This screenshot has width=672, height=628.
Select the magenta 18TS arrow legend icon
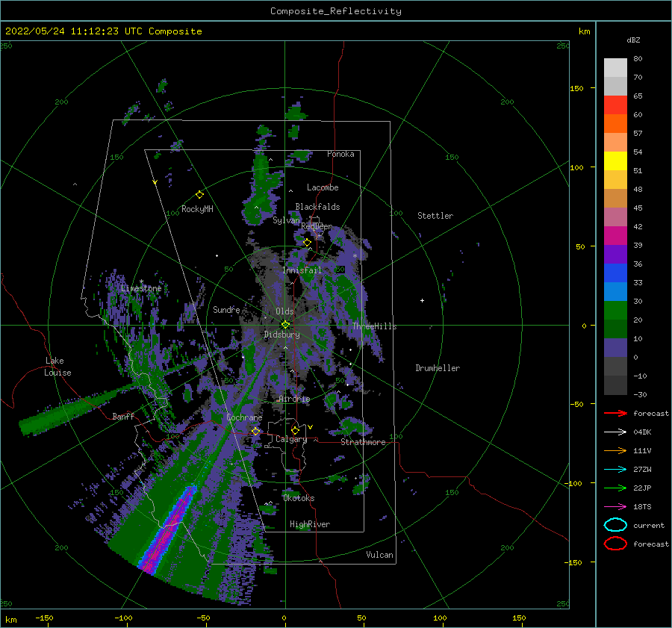[615, 507]
